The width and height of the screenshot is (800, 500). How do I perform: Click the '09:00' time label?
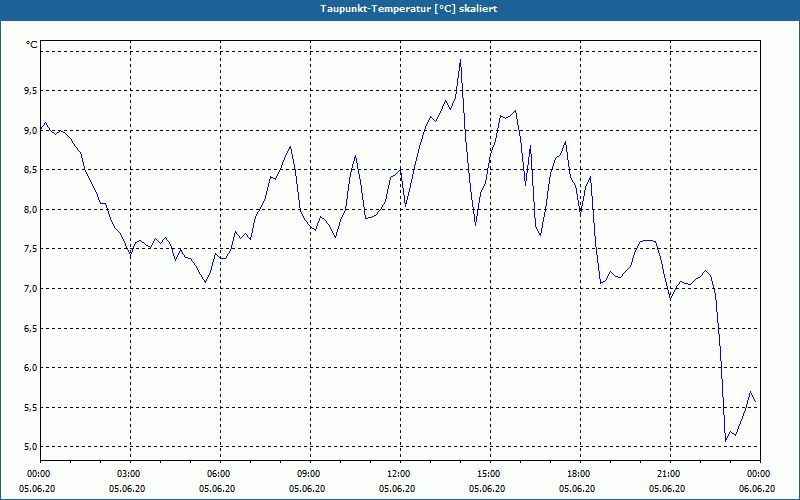311,474
